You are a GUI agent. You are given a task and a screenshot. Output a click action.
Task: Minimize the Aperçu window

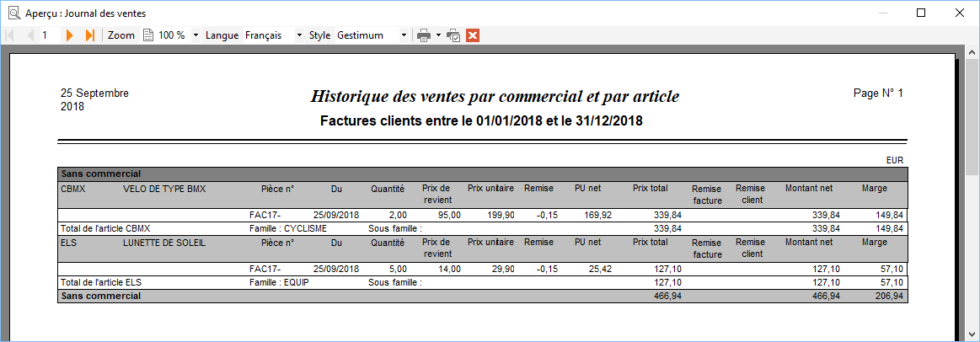click(x=883, y=13)
